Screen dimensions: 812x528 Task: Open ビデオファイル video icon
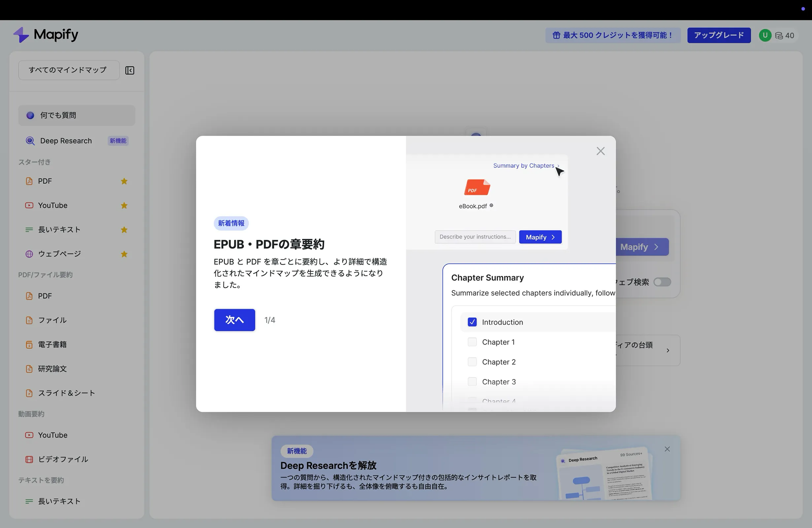(x=29, y=459)
